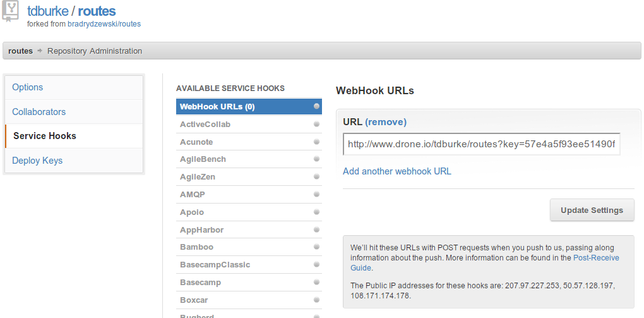Click Add another webhook URL
Viewport: 644px width, 318px height.
pos(397,171)
